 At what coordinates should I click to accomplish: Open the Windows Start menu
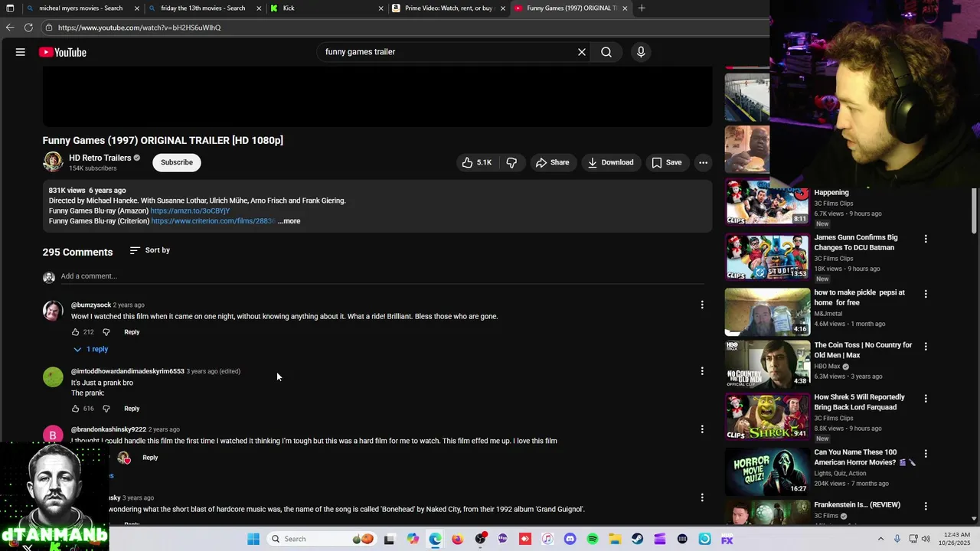[x=253, y=539]
